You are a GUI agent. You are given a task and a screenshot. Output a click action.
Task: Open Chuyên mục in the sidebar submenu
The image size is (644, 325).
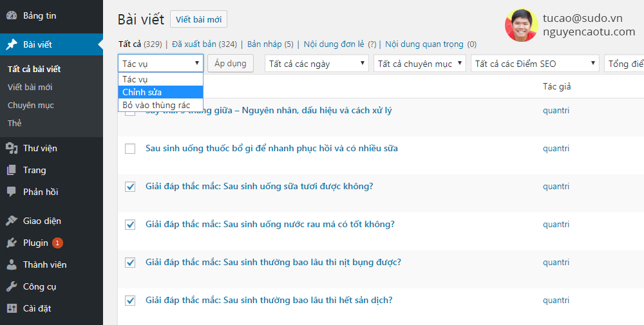pos(31,105)
